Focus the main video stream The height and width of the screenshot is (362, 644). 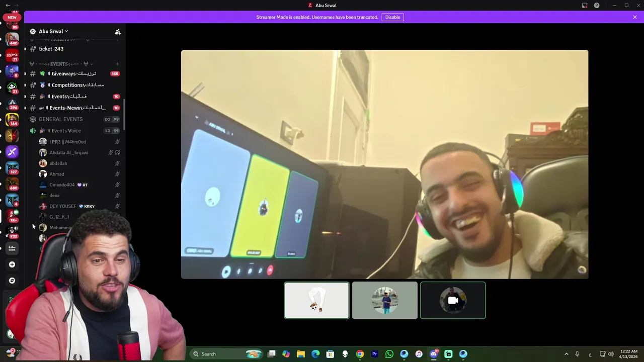click(x=384, y=164)
